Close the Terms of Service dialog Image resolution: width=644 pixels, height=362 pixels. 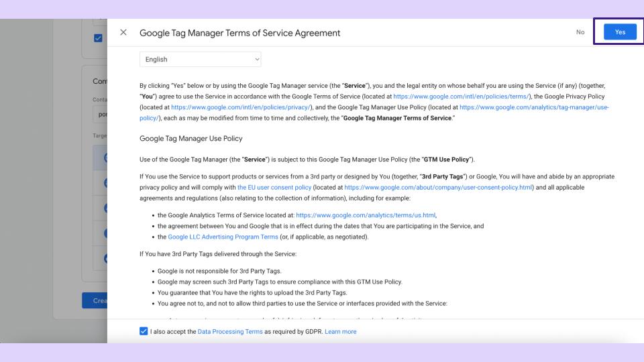point(123,32)
